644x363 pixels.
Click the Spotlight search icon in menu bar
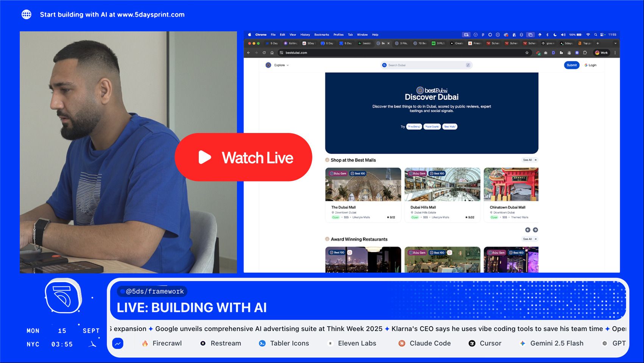point(596,34)
